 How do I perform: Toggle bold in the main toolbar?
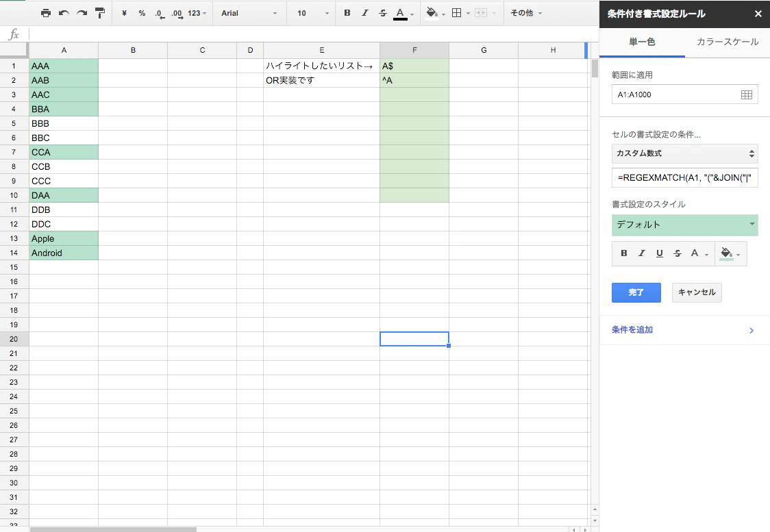[347, 13]
